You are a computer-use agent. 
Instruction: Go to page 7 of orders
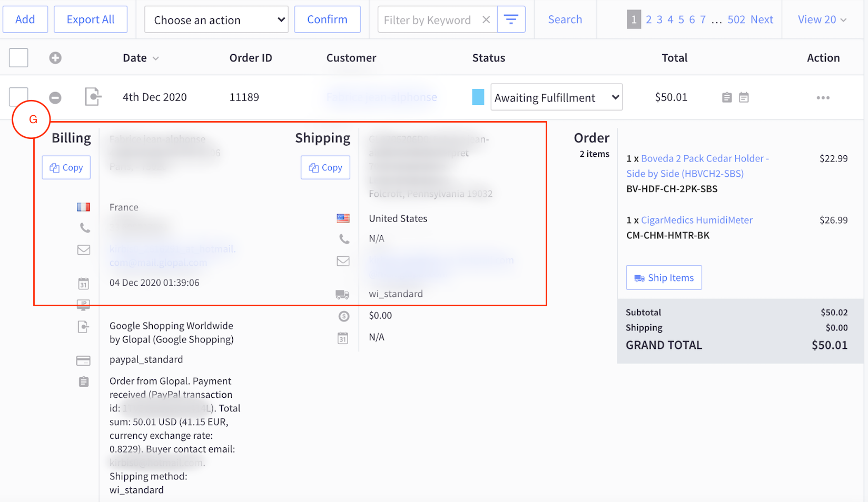click(703, 19)
